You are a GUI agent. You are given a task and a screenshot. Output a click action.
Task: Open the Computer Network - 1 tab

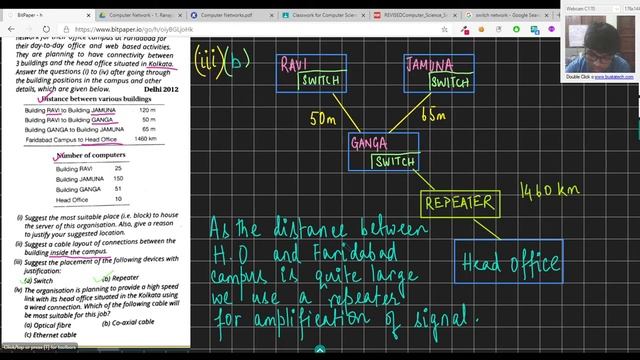point(141,15)
